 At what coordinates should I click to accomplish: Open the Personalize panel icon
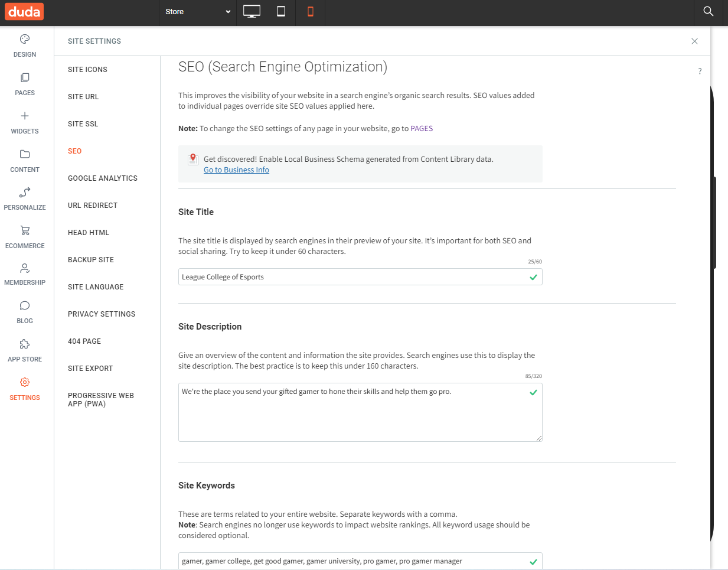pos(25,192)
